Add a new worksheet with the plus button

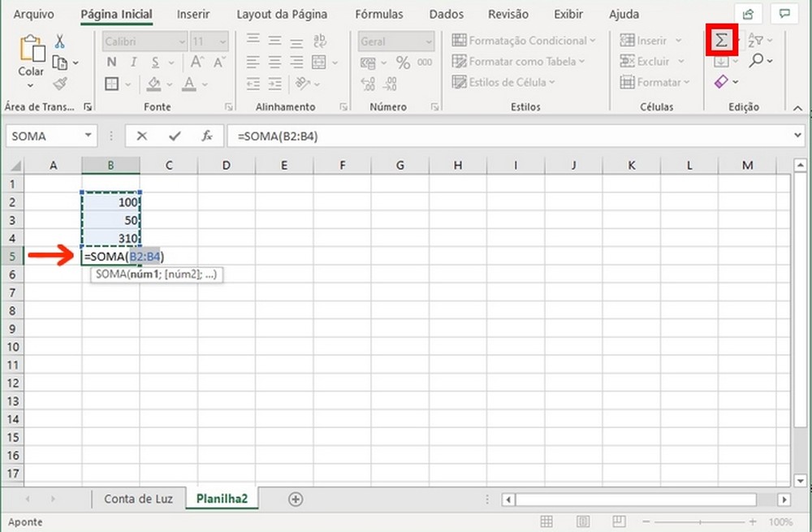pos(296,498)
